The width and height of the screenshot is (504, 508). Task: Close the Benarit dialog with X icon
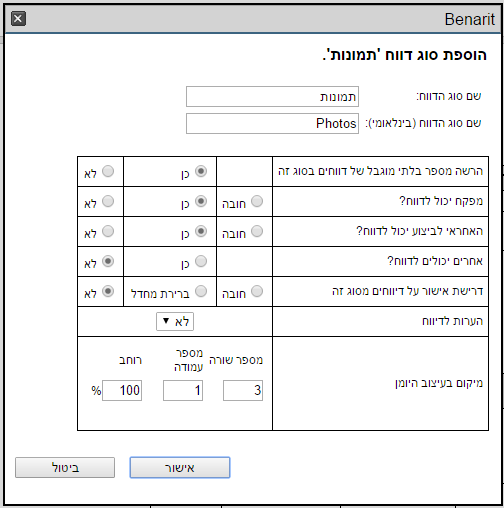click(18, 18)
